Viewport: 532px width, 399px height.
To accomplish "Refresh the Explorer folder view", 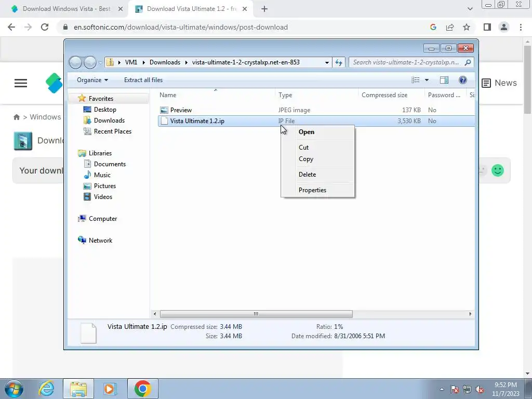I will click(339, 62).
